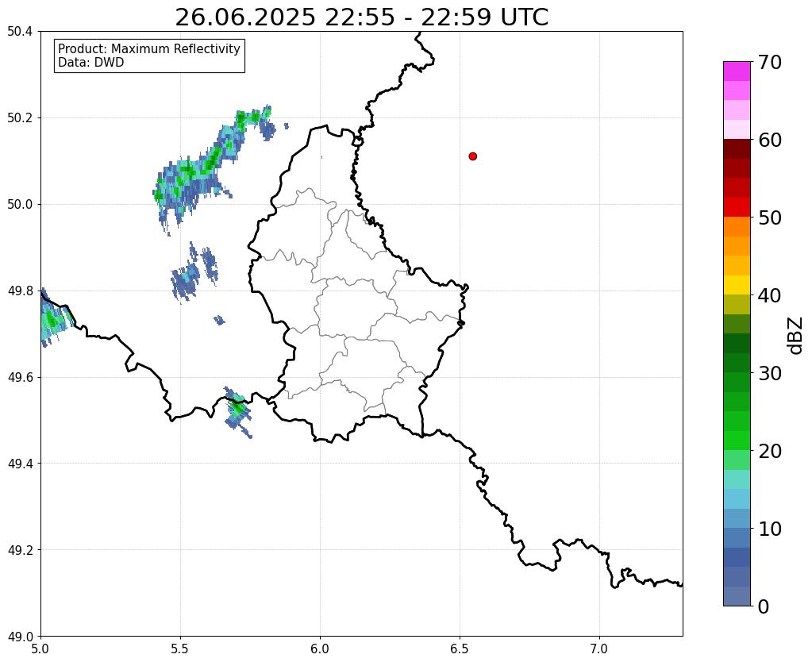The image size is (812, 662).
Task: Click the latitude tick label 49.4
Action: point(20,464)
